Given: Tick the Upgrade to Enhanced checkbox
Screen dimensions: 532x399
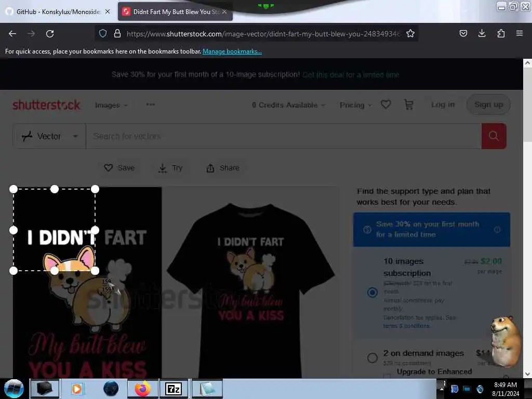Looking at the screenshot, I should point(387,375).
